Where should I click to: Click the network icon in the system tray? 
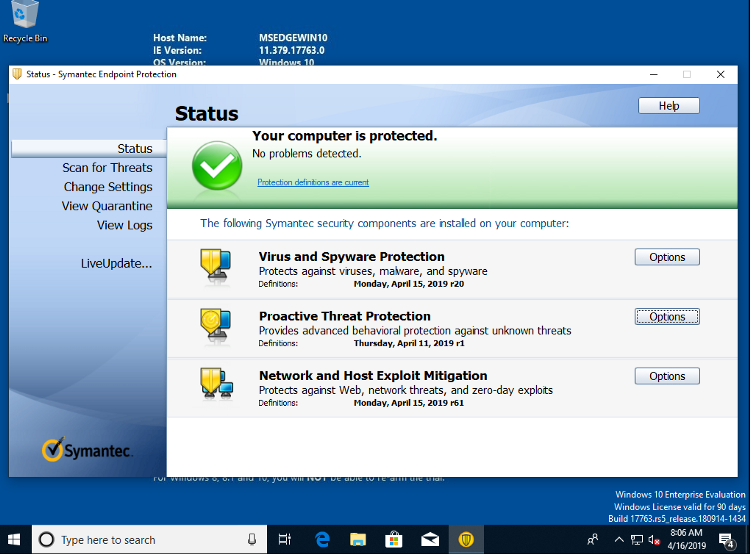coord(637,540)
